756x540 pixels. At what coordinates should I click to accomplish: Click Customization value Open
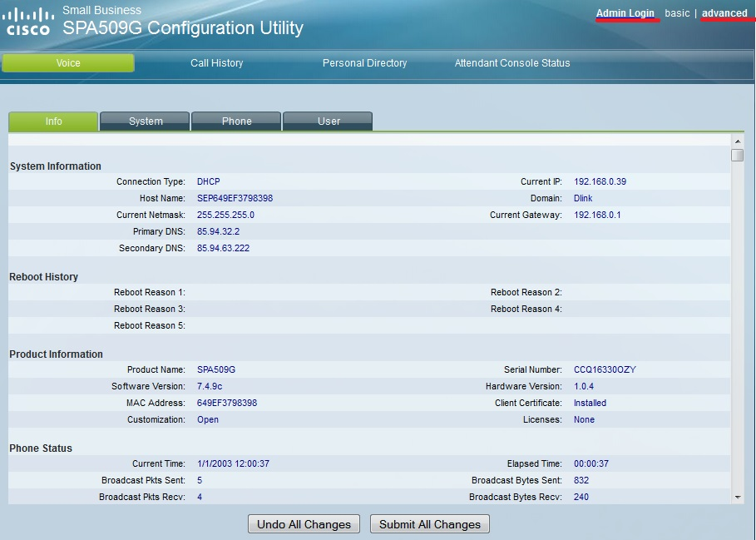[x=207, y=419]
